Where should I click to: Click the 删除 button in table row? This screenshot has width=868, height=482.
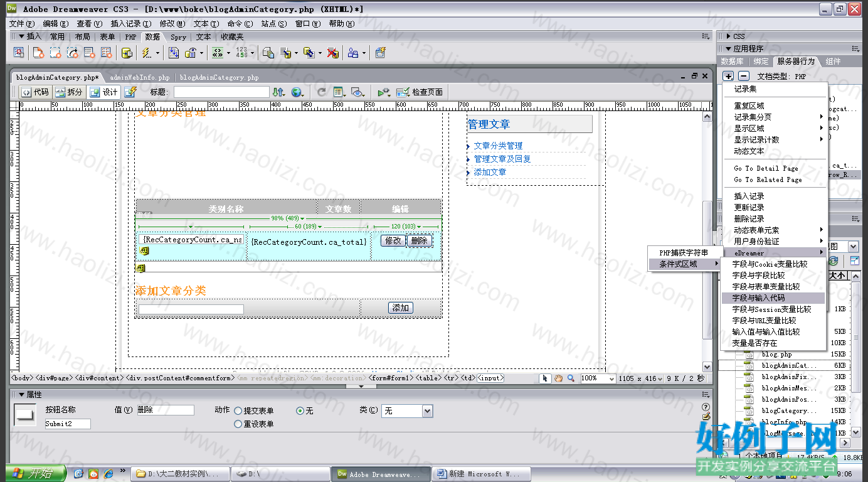pos(419,240)
